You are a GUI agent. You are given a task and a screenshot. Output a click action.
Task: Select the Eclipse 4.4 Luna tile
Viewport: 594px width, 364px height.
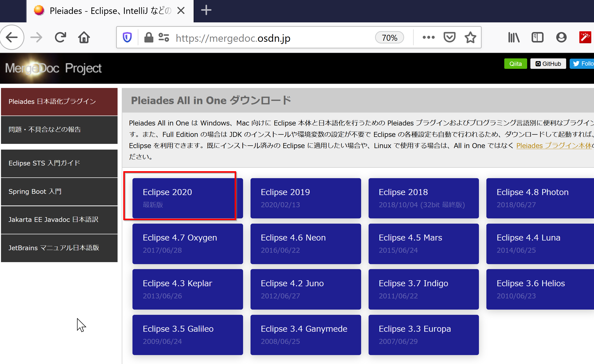coord(540,244)
